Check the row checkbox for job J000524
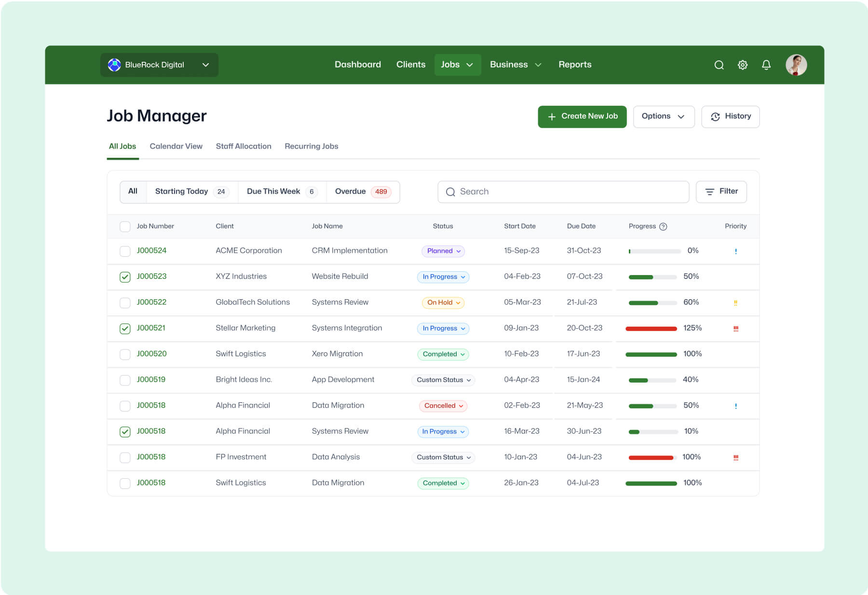Screen dimensions: 868x595 click(x=125, y=251)
